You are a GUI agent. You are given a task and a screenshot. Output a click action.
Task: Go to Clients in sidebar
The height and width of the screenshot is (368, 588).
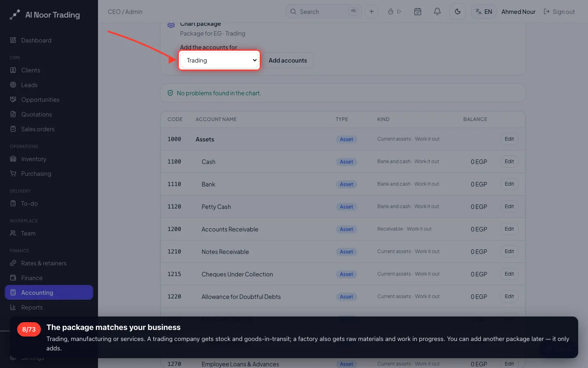tap(49, 70)
